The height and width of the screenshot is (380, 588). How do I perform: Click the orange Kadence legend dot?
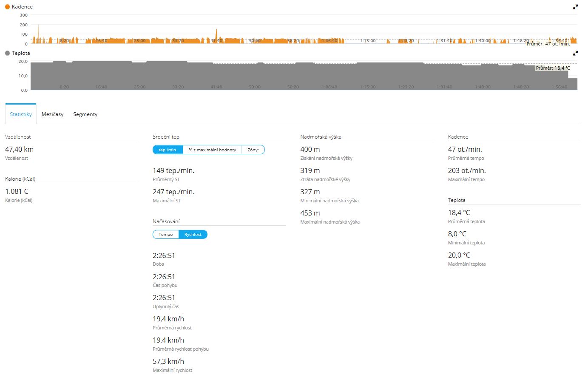pyautogui.click(x=7, y=7)
